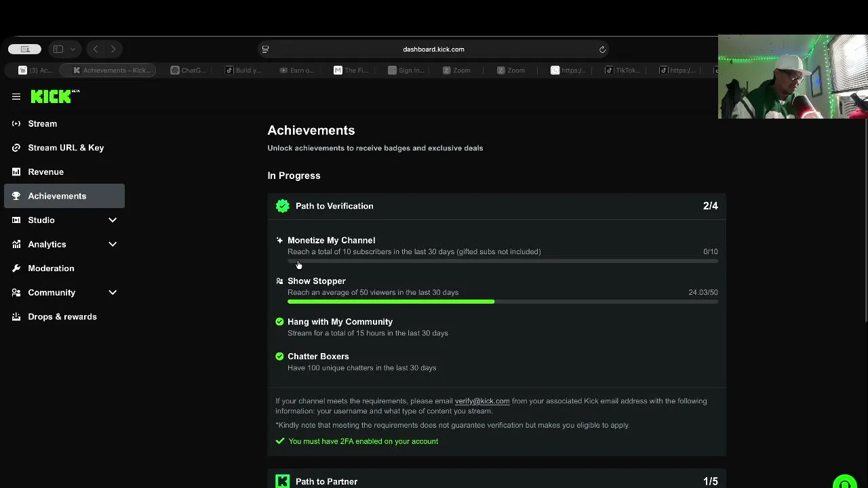
Task: Open the hamburger menu beside Kick logo
Action: 16,97
